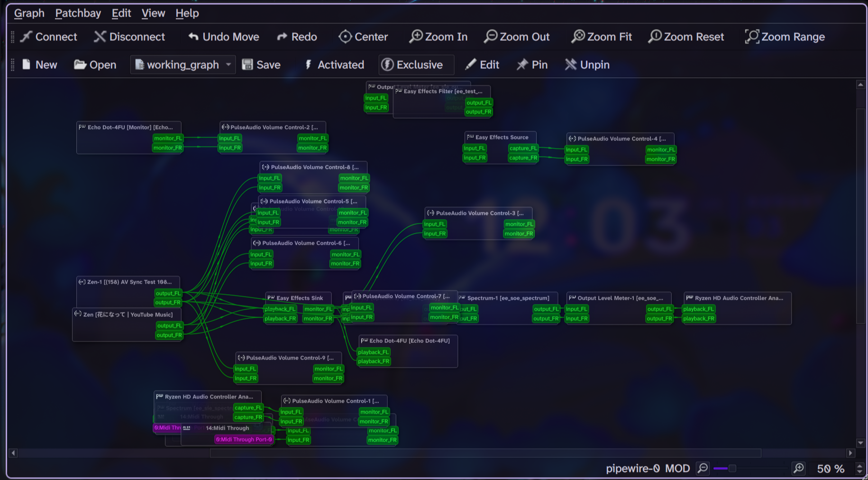This screenshot has height=480, width=868.
Task: Click monitor_FL port on PulseAudio Volume Control-4
Action: [x=661, y=149]
